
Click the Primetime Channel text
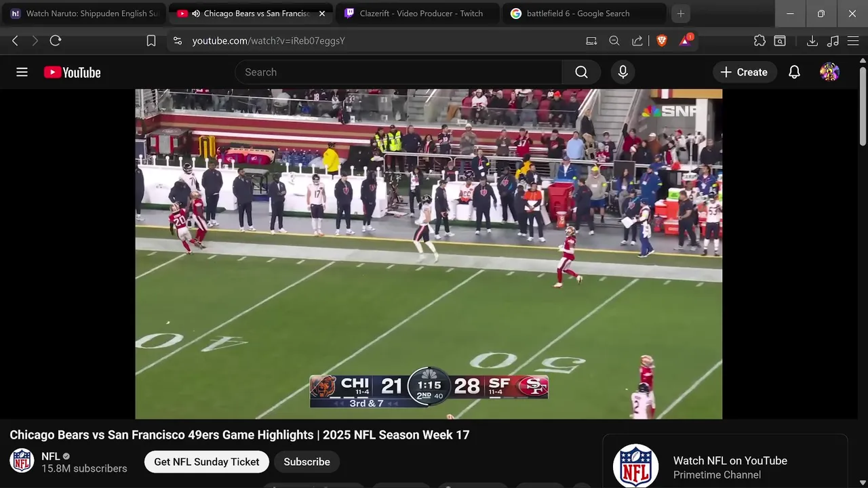pyautogui.click(x=717, y=475)
